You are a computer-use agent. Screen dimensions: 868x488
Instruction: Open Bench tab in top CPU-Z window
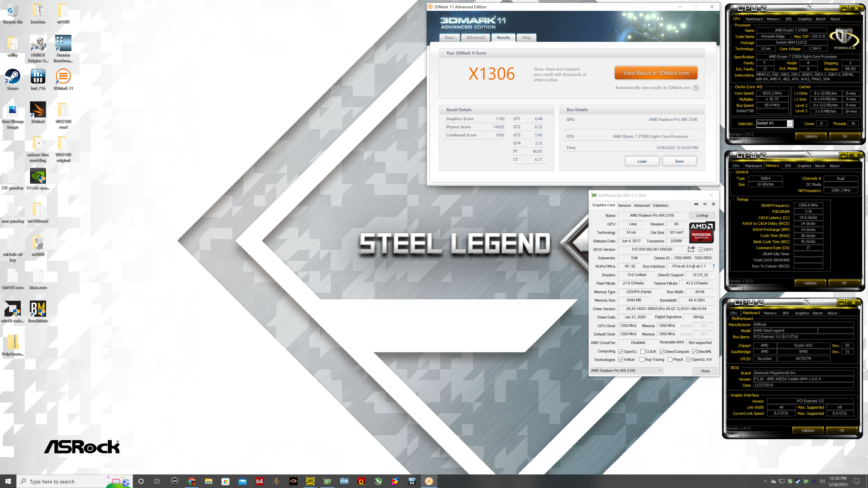[821, 19]
